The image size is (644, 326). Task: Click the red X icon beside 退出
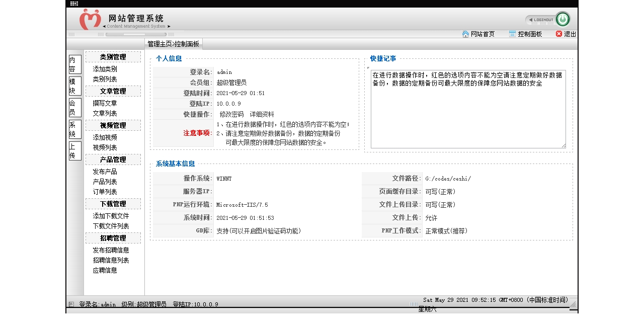click(559, 34)
